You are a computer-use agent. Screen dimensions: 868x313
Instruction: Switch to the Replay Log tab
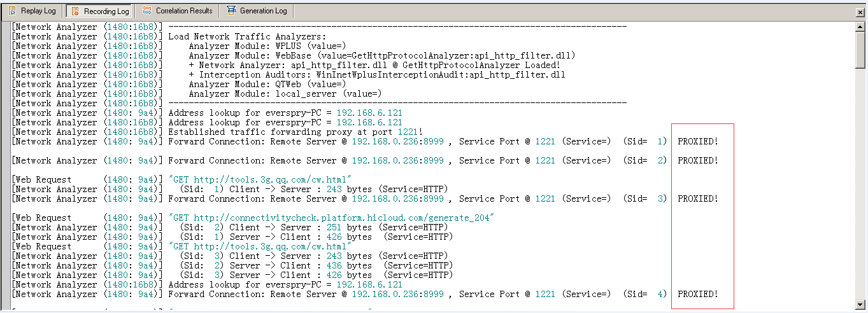tap(32, 11)
